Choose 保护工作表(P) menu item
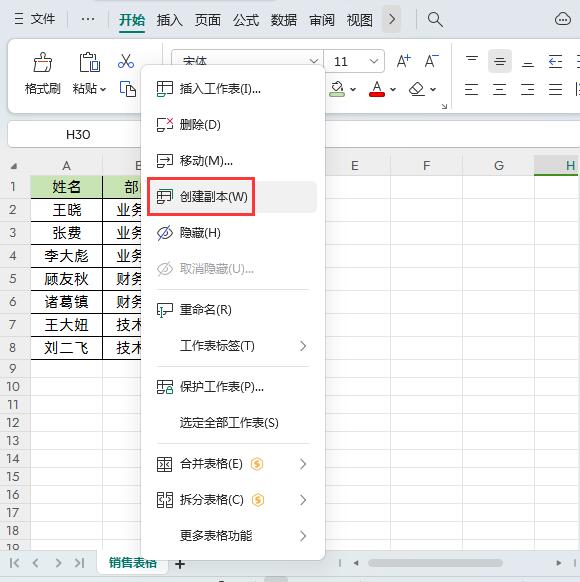The image size is (580, 582). (232, 387)
